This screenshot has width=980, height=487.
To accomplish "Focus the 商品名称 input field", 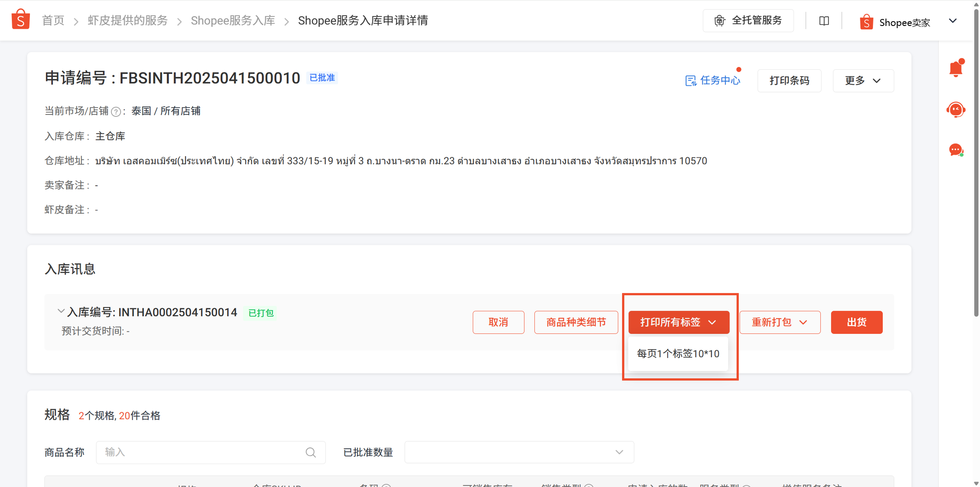I will pyautogui.click(x=210, y=452).
